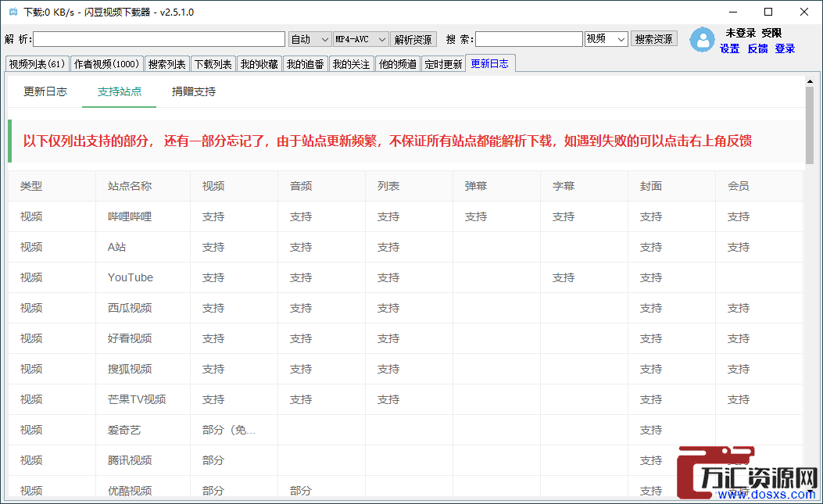Screen dimensions: 823x504
Task: Select the 支持站点 sub-tab
Action: click(x=119, y=91)
